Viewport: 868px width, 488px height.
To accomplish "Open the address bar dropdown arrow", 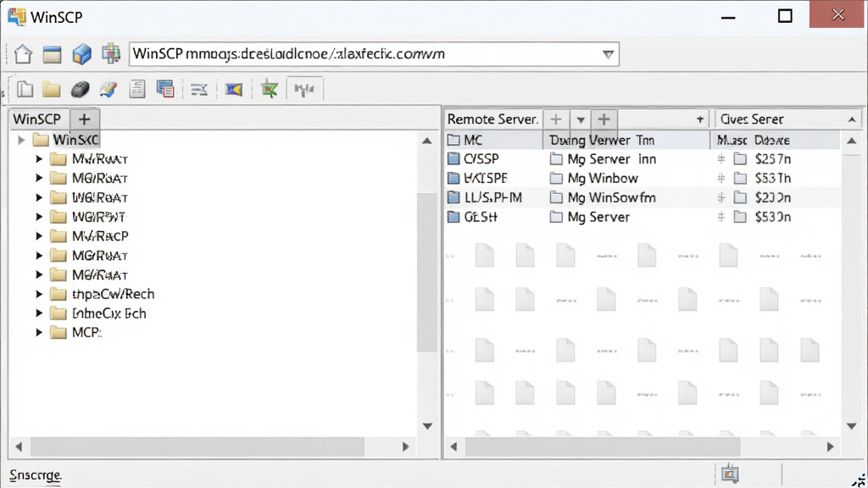I will coord(608,54).
